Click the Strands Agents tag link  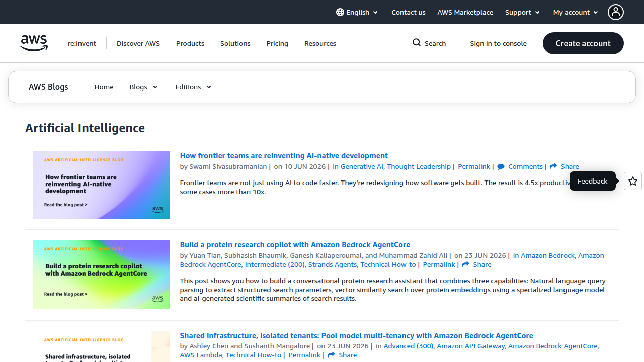(x=333, y=264)
